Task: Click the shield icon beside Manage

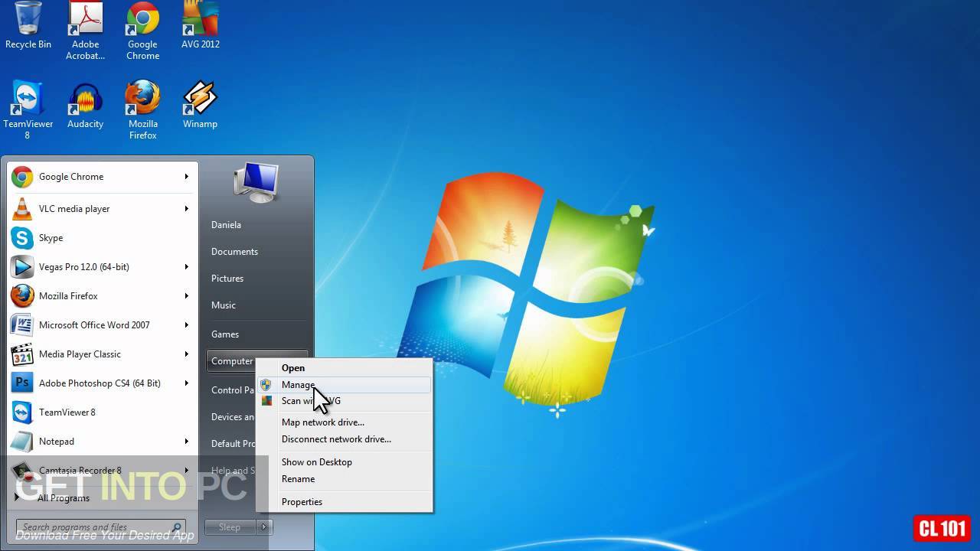Action: (266, 385)
